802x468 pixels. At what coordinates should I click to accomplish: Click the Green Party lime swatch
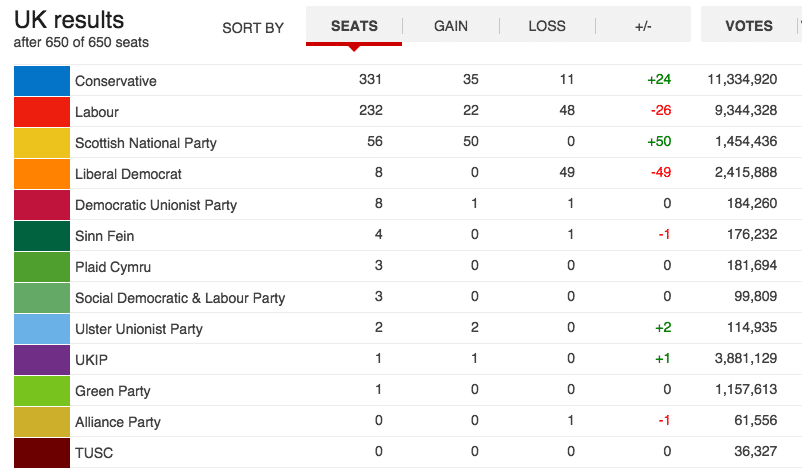[x=42, y=391]
